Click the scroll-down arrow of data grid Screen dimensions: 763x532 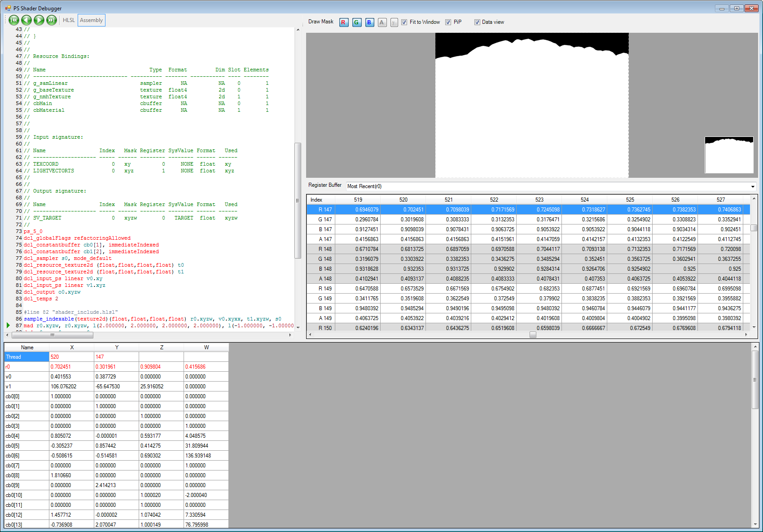click(754, 327)
